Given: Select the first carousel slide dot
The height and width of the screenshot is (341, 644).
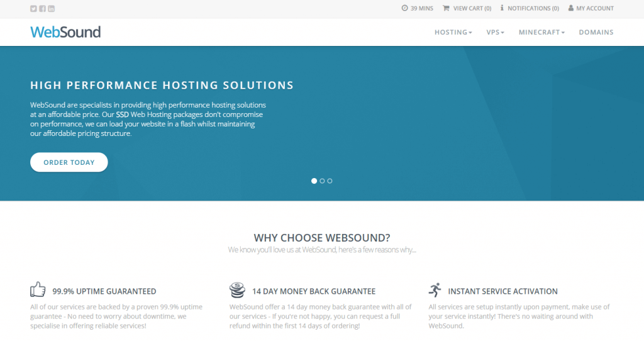Looking at the screenshot, I should (314, 181).
